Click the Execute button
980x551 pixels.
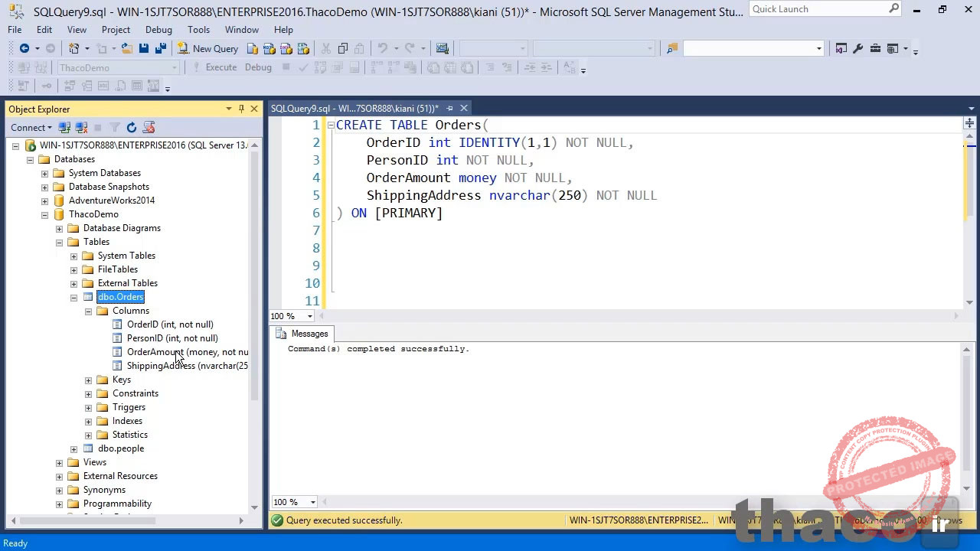[220, 67]
